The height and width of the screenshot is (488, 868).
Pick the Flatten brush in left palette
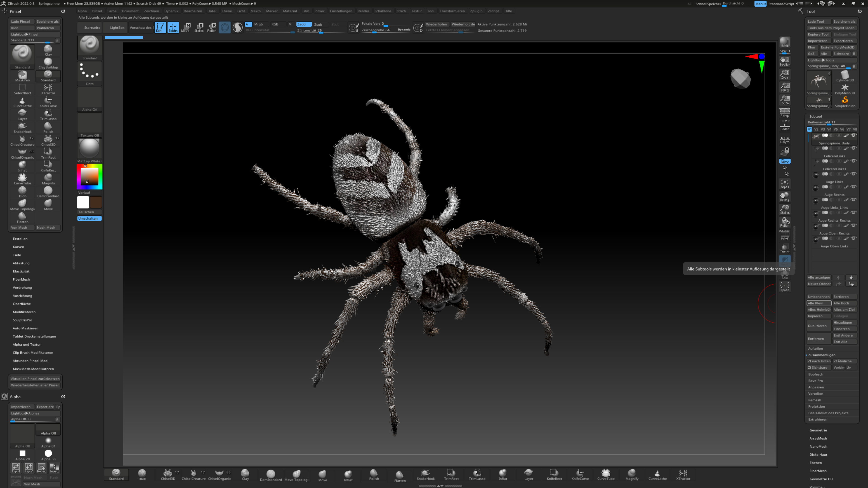point(23,218)
